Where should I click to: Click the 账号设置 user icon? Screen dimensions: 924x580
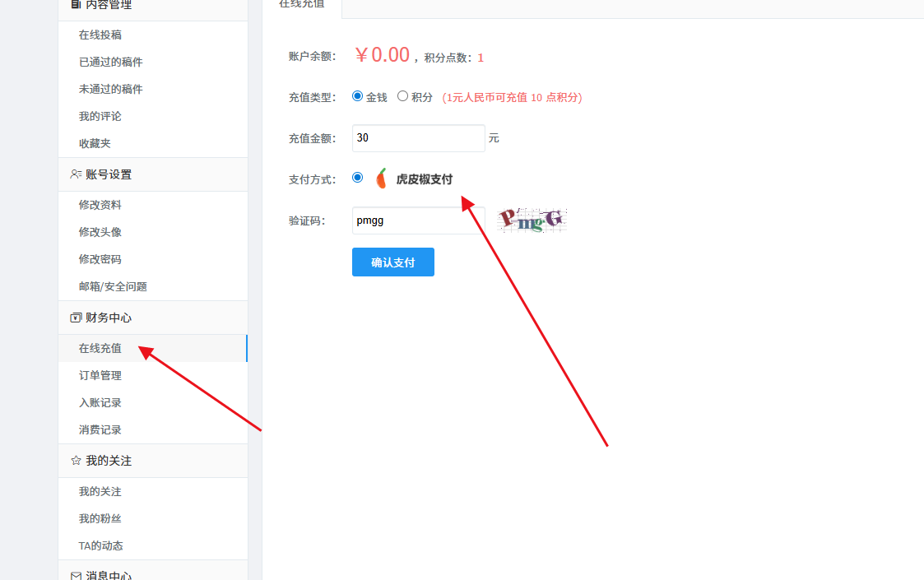(76, 174)
